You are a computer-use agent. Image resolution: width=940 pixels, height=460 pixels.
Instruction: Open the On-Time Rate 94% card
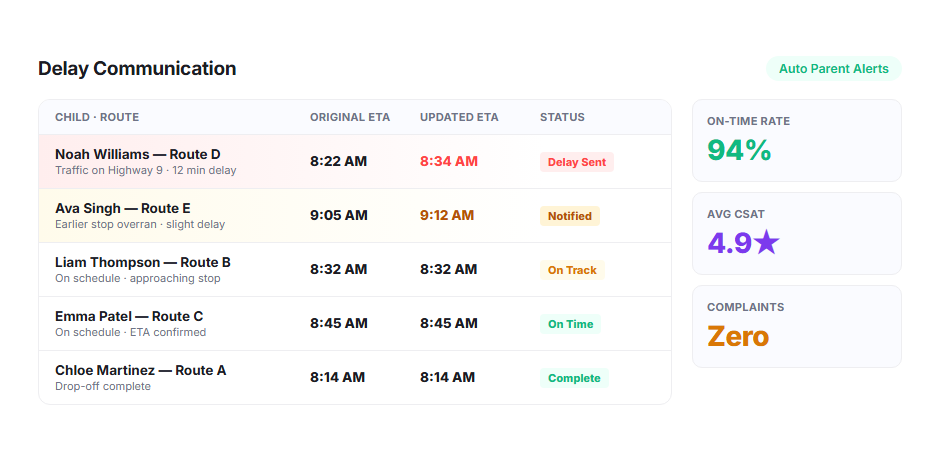point(797,140)
